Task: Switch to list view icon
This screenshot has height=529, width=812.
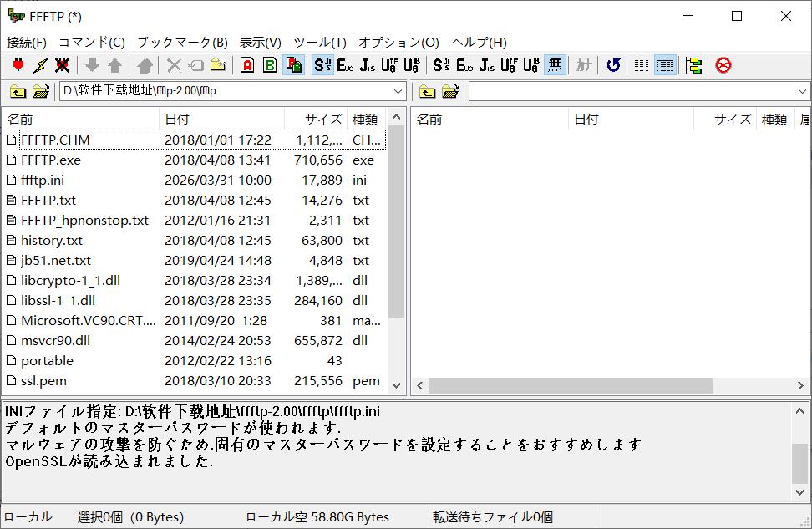Action: pyautogui.click(x=642, y=65)
